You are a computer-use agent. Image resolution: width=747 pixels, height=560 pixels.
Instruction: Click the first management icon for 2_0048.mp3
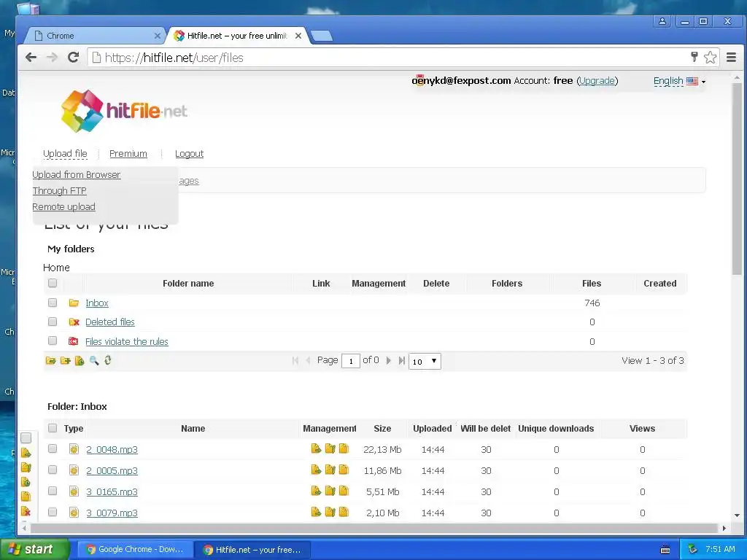[316, 448]
